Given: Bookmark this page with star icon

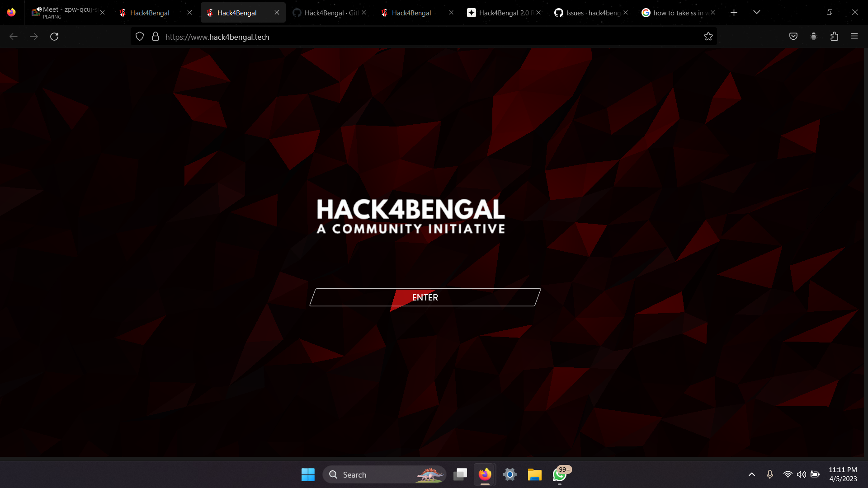Looking at the screenshot, I should pyautogui.click(x=708, y=37).
